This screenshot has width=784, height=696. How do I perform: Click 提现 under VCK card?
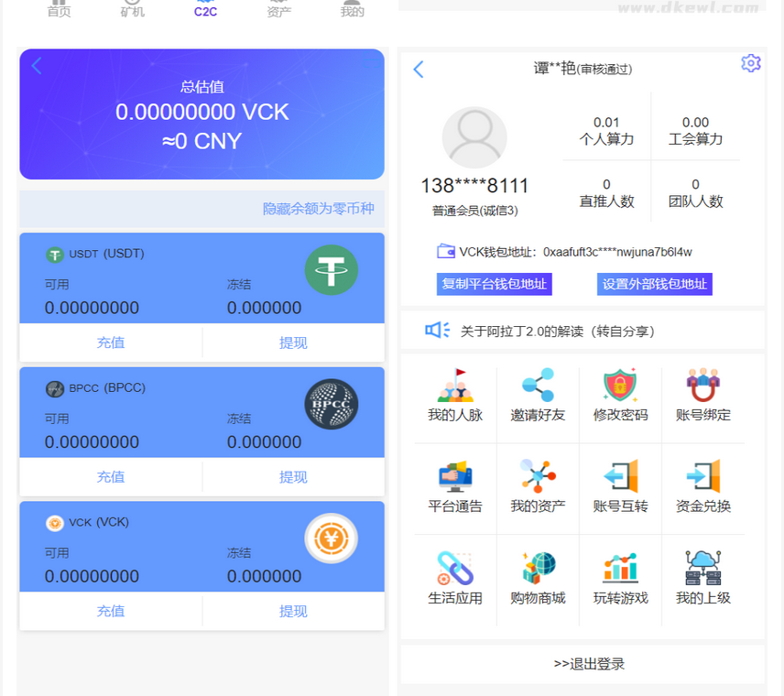tap(293, 611)
